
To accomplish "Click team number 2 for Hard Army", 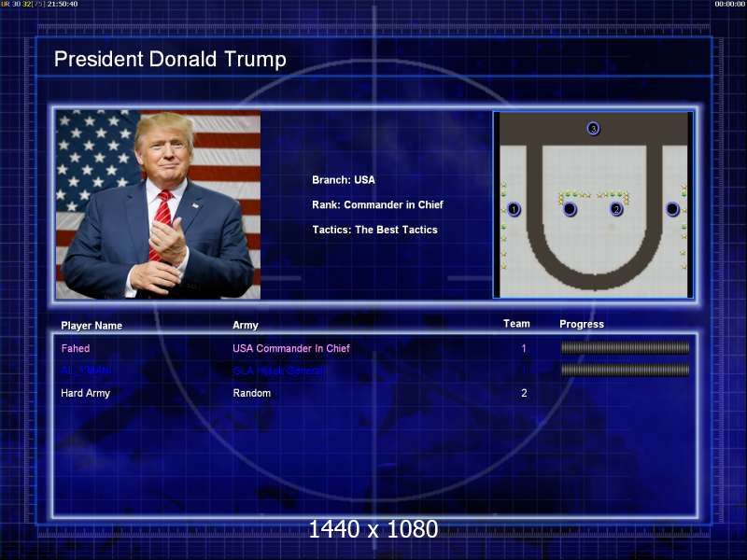I will [x=524, y=393].
